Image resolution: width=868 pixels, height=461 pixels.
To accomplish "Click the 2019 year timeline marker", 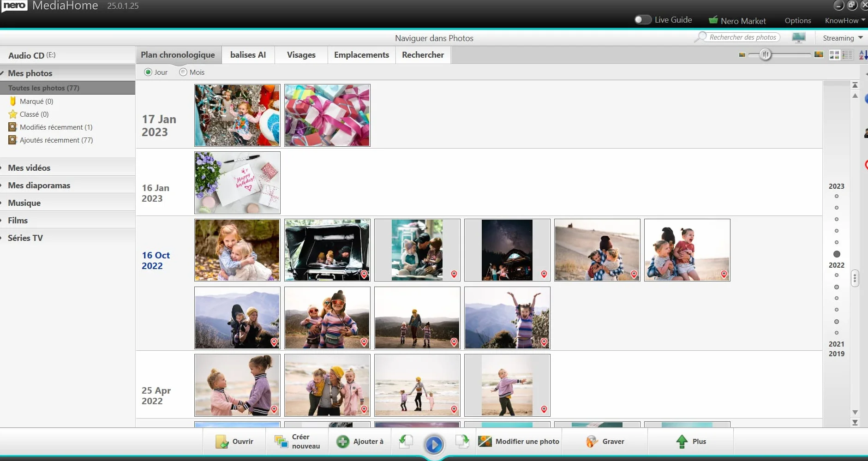I will point(836,353).
